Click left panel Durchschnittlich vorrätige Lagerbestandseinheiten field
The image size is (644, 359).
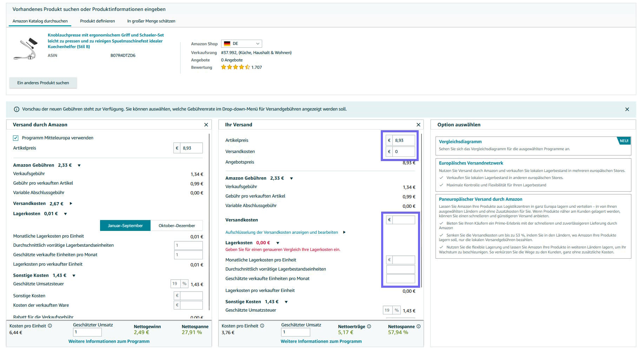coord(188,245)
